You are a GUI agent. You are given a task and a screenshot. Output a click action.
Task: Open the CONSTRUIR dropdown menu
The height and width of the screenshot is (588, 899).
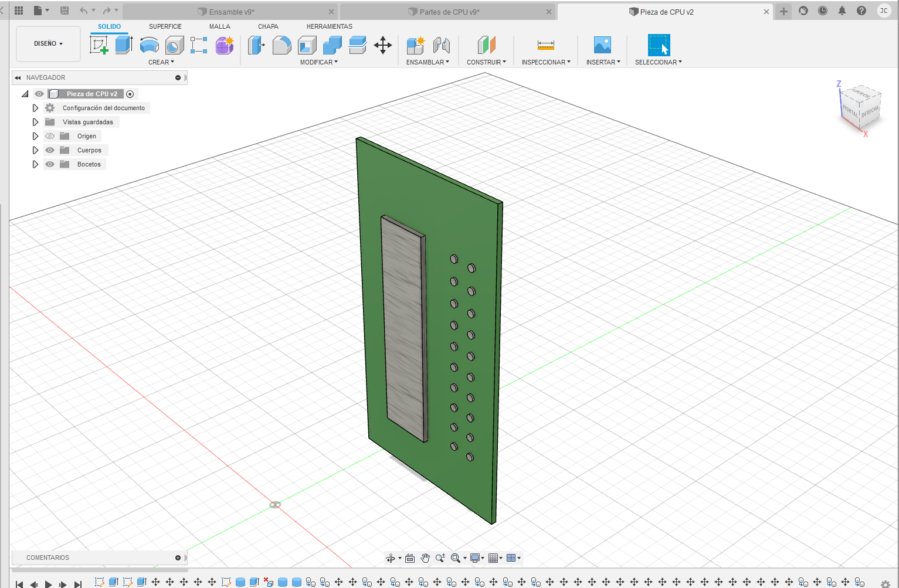pyautogui.click(x=486, y=62)
